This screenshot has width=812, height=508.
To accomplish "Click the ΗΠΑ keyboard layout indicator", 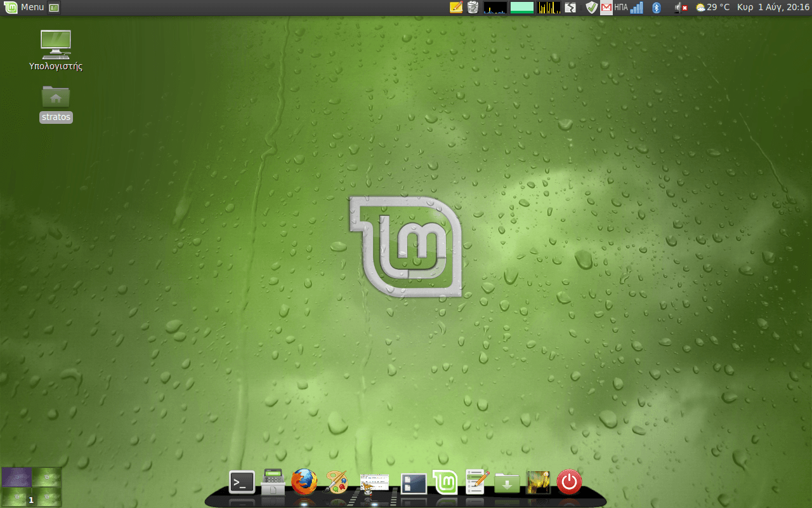I will [621, 8].
